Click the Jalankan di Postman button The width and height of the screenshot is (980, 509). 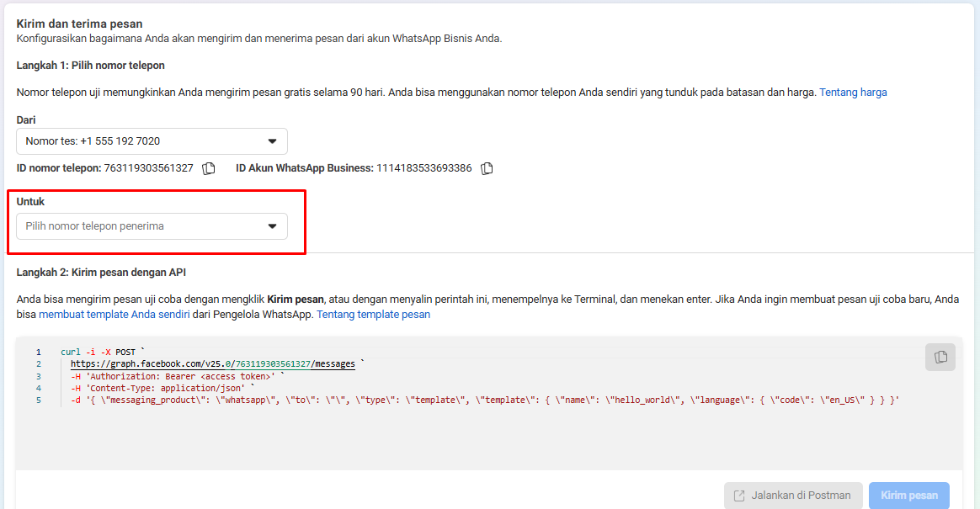coord(793,496)
